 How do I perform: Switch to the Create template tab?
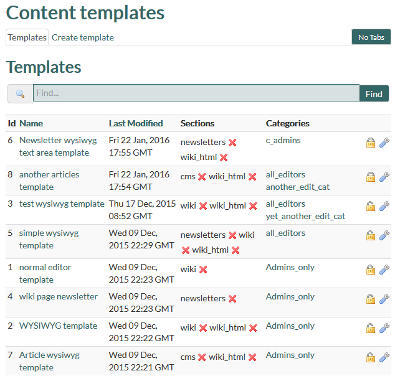coord(83,37)
